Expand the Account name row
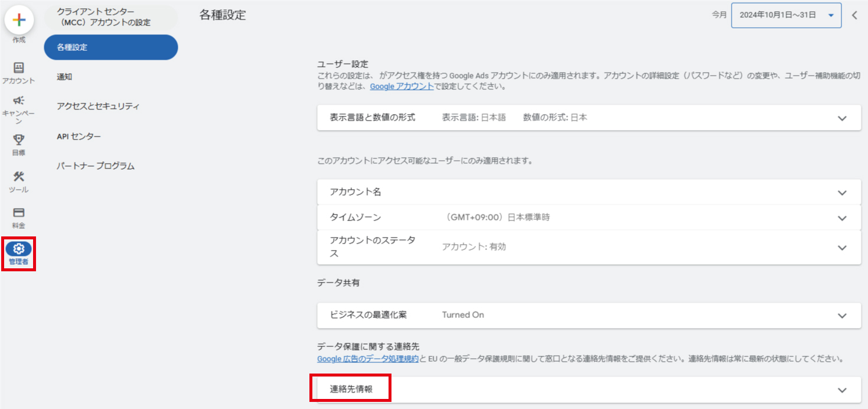 [x=842, y=193]
